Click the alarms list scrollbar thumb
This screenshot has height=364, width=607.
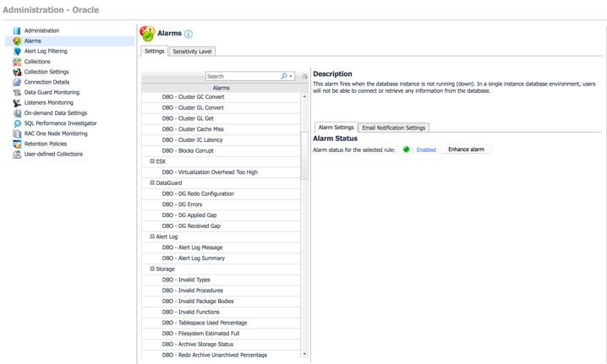(x=304, y=155)
